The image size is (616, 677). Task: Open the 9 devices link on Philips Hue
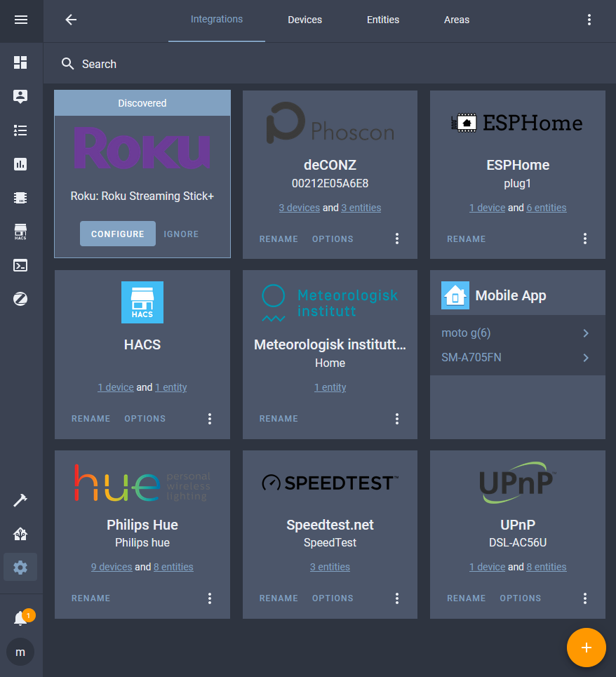(x=111, y=566)
